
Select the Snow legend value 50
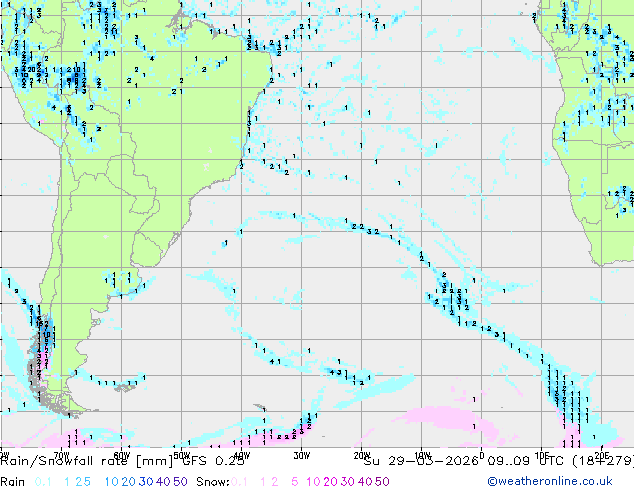[382, 482]
